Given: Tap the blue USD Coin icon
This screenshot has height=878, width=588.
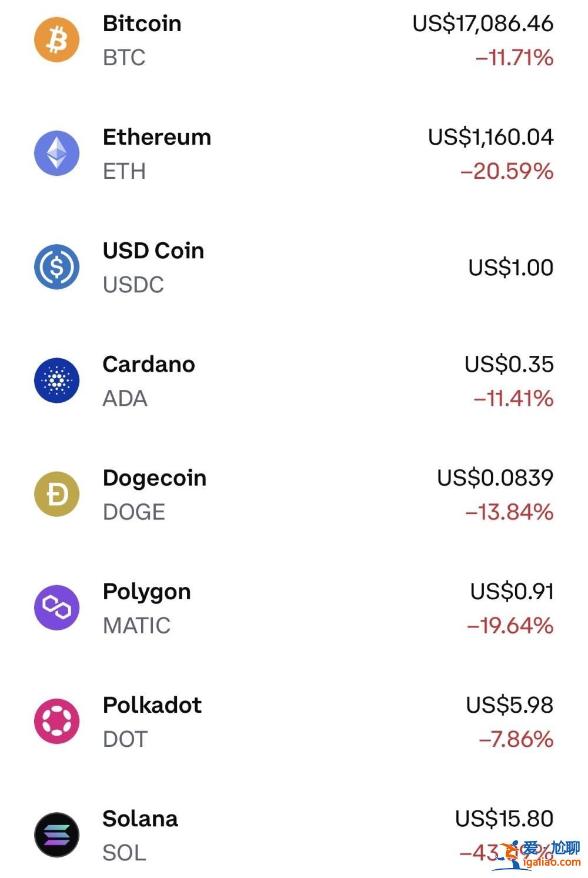Looking at the screenshot, I should coord(56,267).
